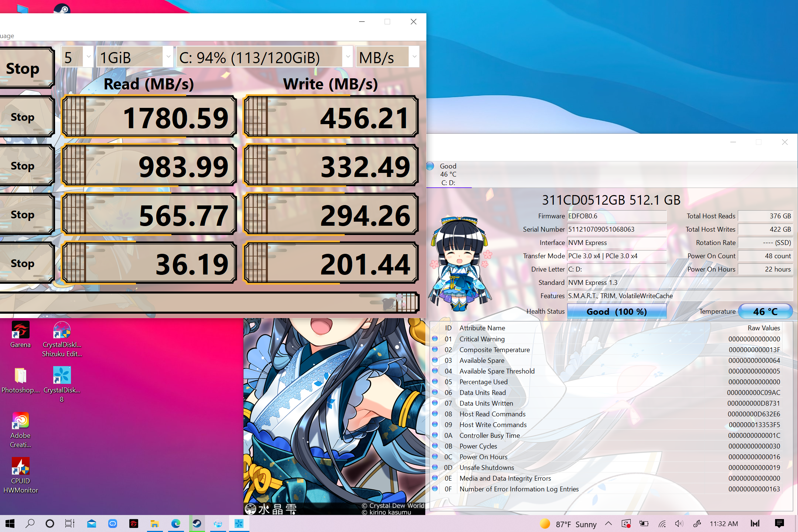Click Raw Values column header
This screenshot has width=798, height=532.
click(764, 328)
